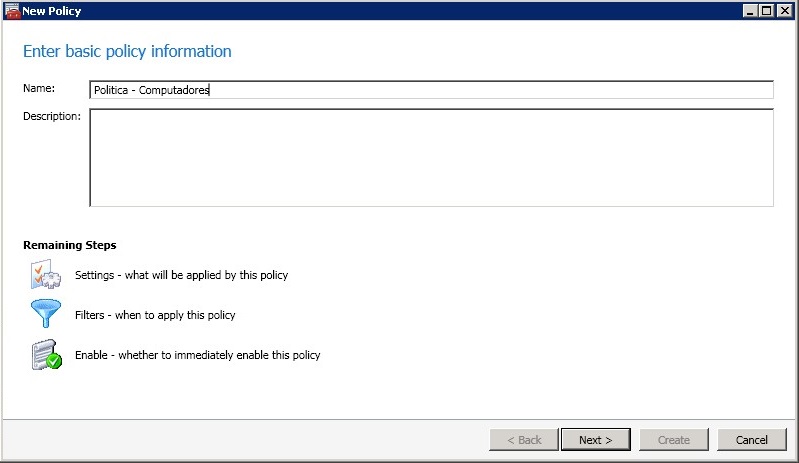
Task: Maximize the New Policy window
Action: pyautogui.click(x=767, y=10)
